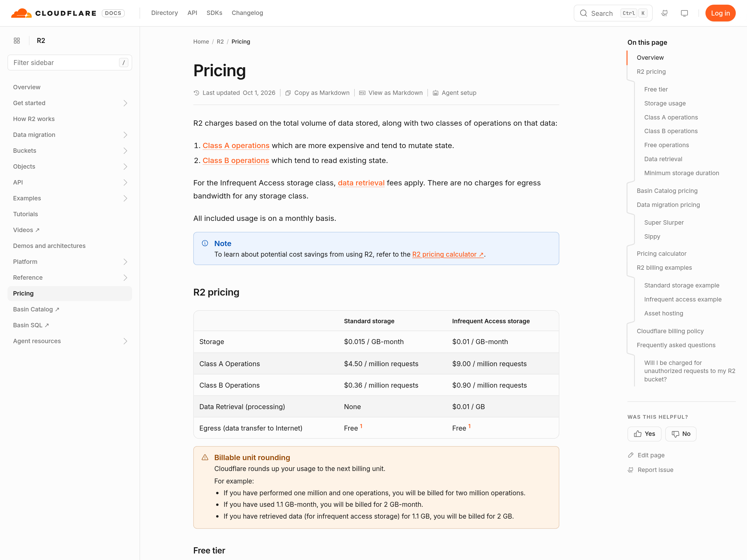Open Basin Catalog external sidebar link
Screen dimensions: 747x560
[x=36, y=309]
